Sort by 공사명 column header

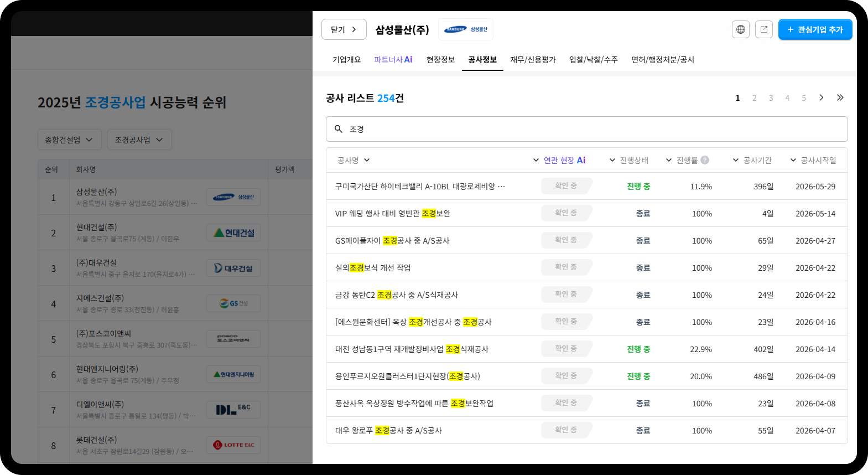354,160
